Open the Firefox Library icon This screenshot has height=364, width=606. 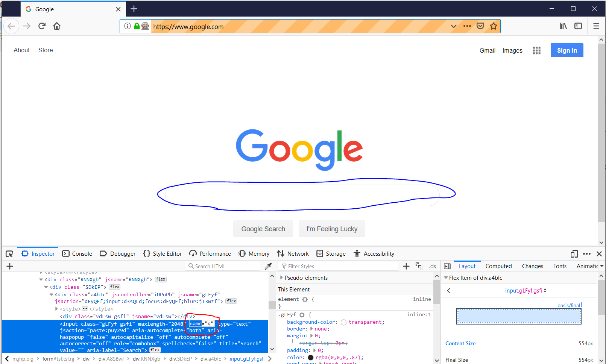[563, 26]
